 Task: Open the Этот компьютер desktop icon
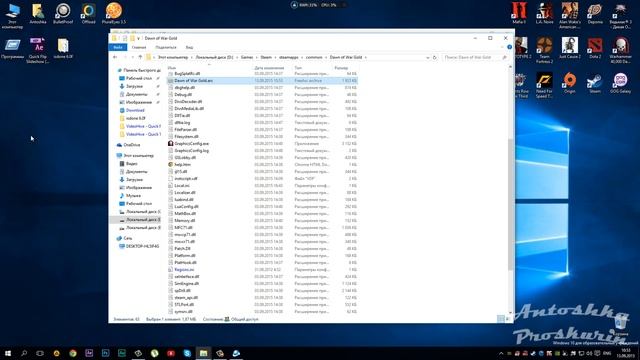(12, 16)
